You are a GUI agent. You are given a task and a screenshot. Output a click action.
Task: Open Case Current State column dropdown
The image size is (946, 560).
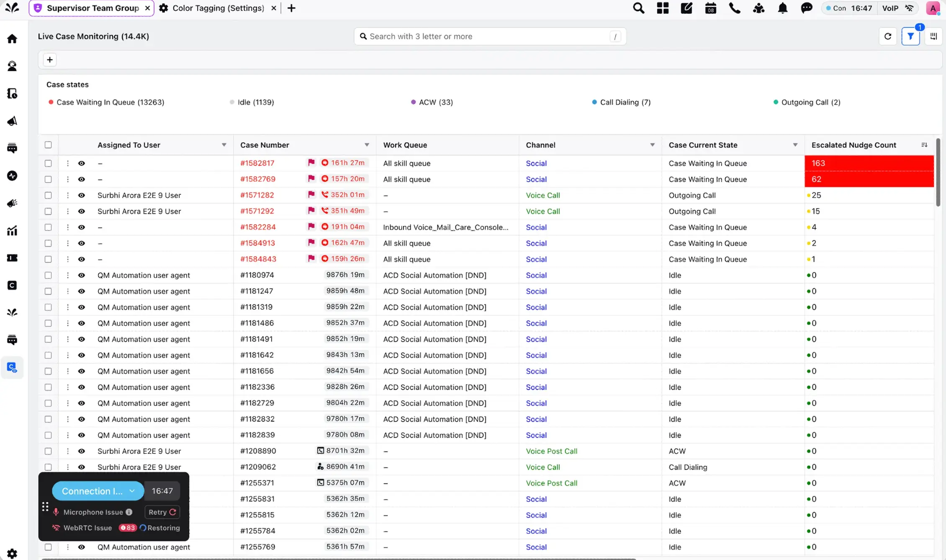tap(795, 145)
